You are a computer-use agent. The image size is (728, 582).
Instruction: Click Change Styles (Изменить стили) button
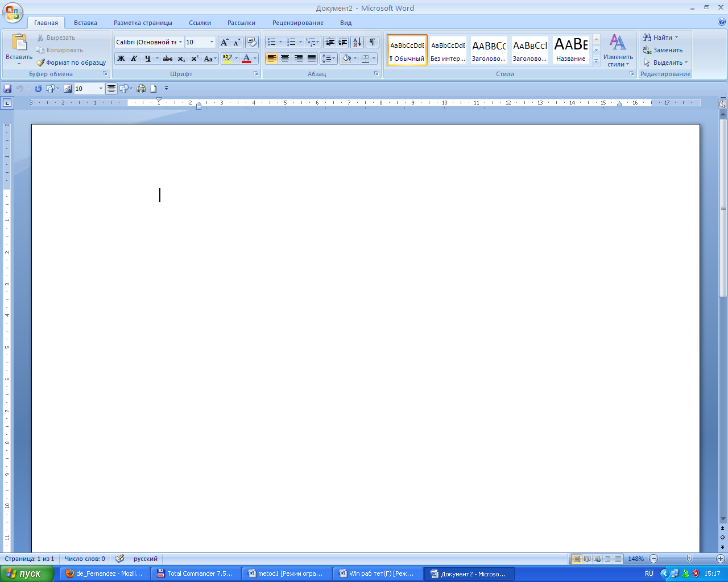[618, 50]
